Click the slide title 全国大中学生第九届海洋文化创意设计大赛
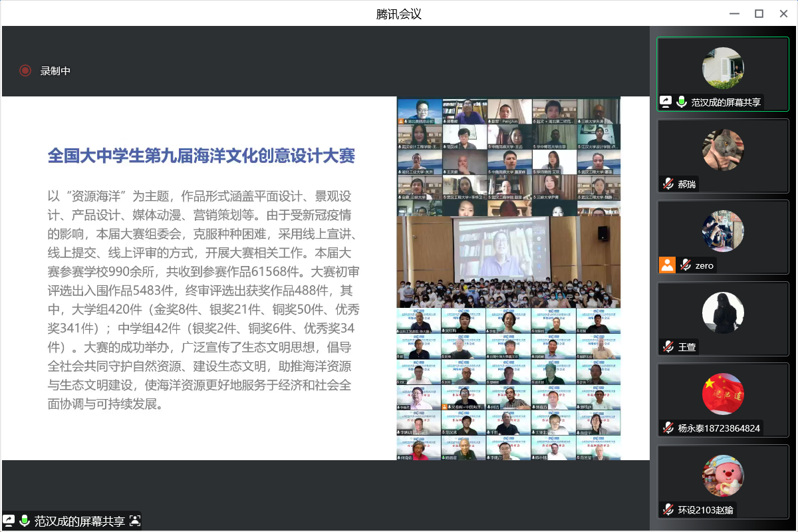The width and height of the screenshot is (798, 532). pos(201,156)
